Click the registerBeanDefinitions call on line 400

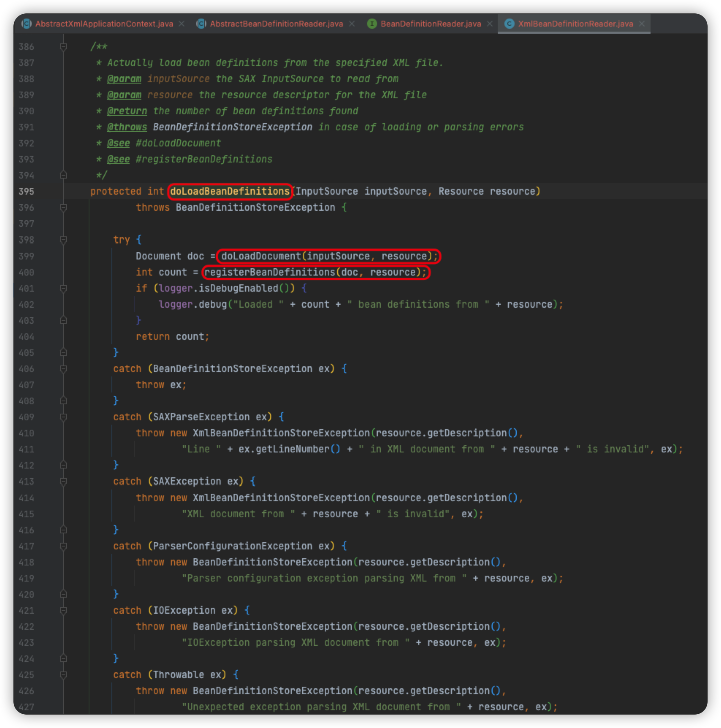(315, 272)
